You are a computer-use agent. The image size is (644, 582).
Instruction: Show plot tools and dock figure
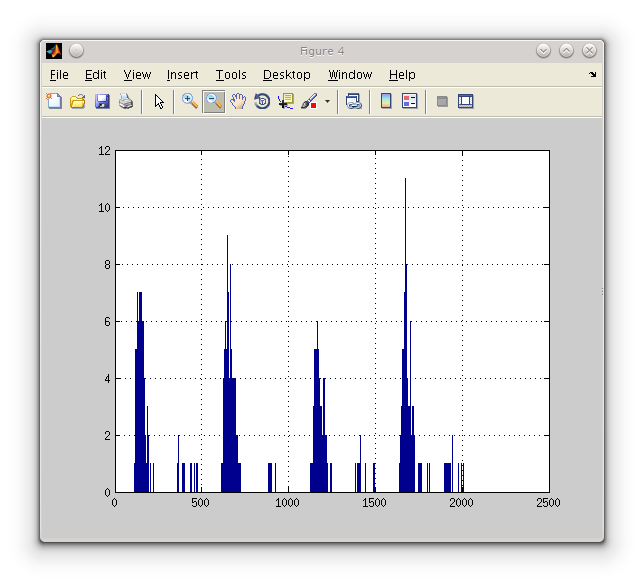click(465, 101)
